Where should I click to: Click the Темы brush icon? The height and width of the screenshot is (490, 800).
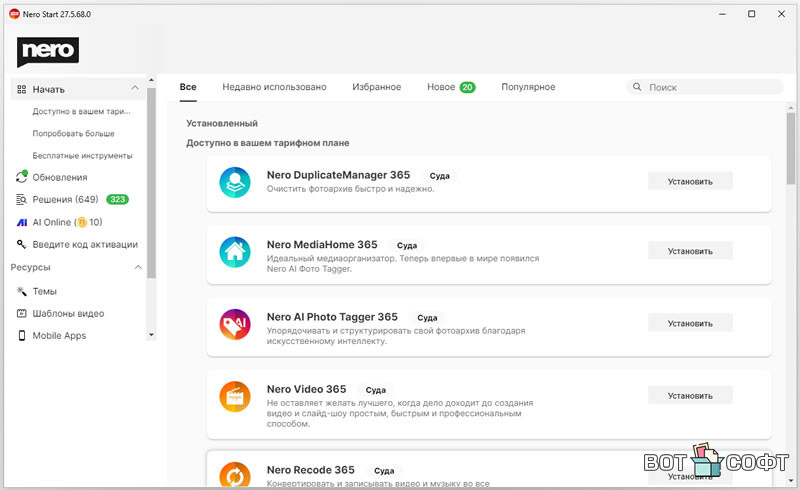click(x=21, y=291)
